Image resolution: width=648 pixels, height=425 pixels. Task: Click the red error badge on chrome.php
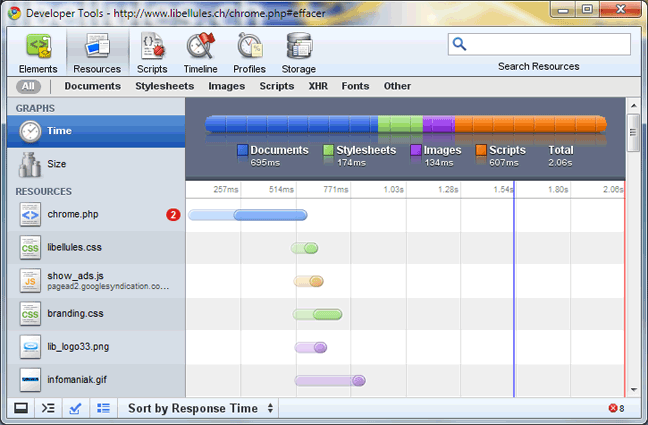(173, 215)
